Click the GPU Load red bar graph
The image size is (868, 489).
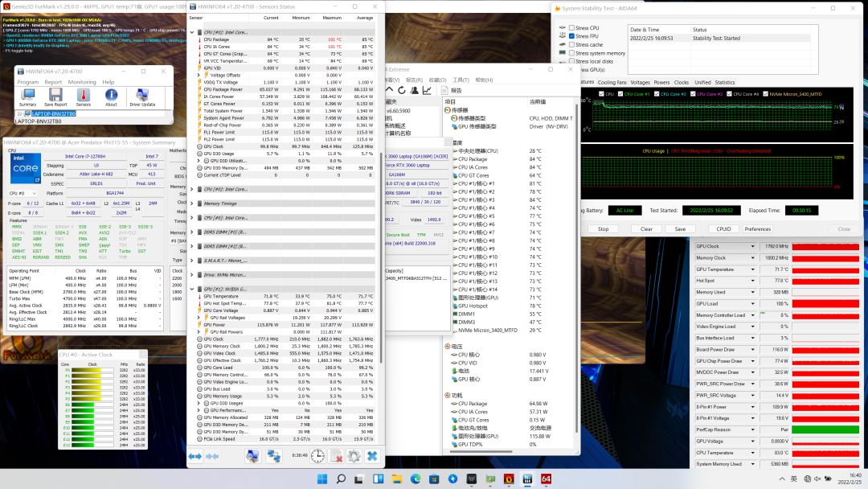click(x=825, y=303)
